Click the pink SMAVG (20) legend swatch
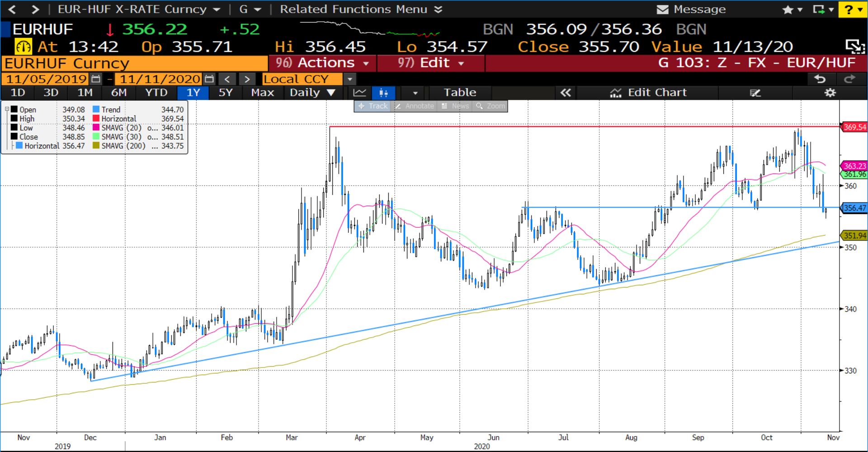Viewport: 868px width, 452px height. pos(96,128)
